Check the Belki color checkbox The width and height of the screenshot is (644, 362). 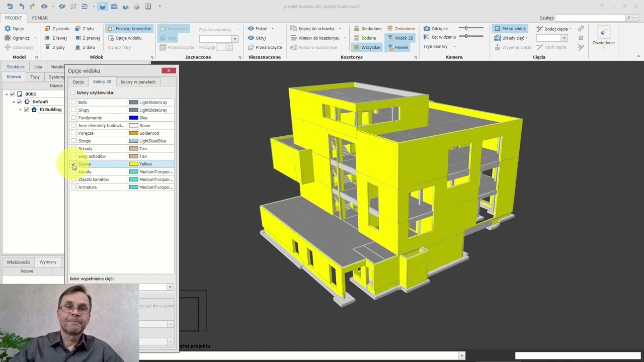pyautogui.click(x=73, y=102)
